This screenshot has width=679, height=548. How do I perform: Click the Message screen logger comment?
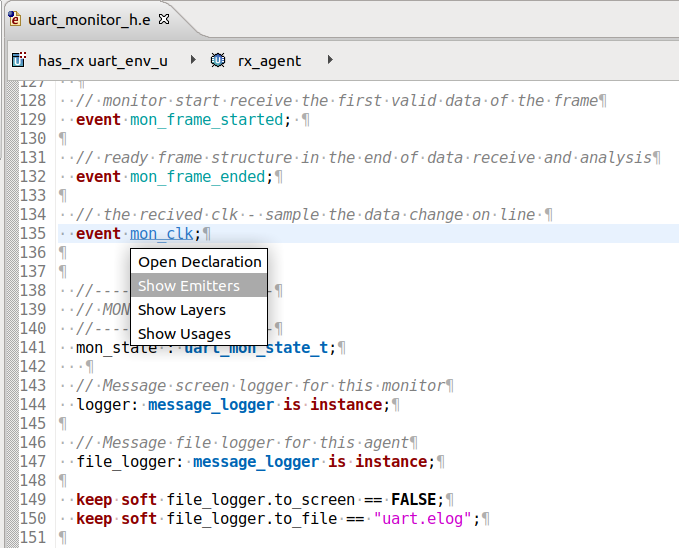click(x=260, y=386)
